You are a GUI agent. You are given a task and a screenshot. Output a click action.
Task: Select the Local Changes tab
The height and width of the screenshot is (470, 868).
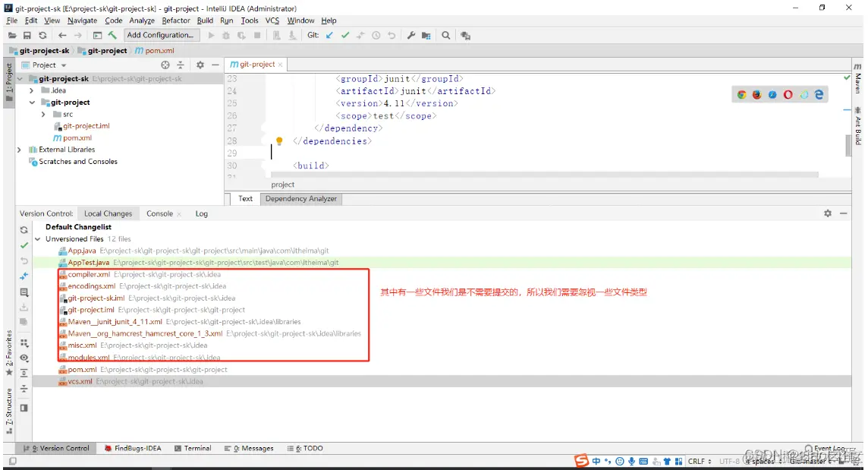click(108, 213)
